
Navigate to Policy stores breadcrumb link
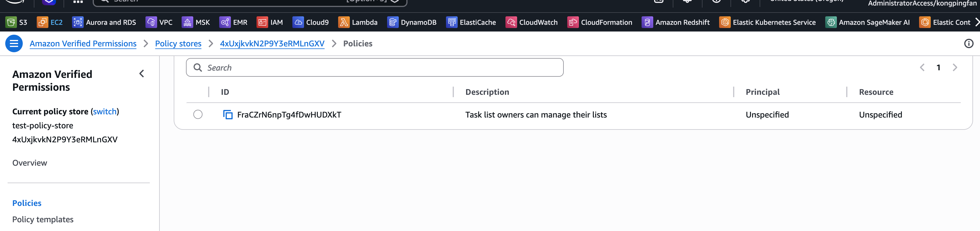point(178,44)
